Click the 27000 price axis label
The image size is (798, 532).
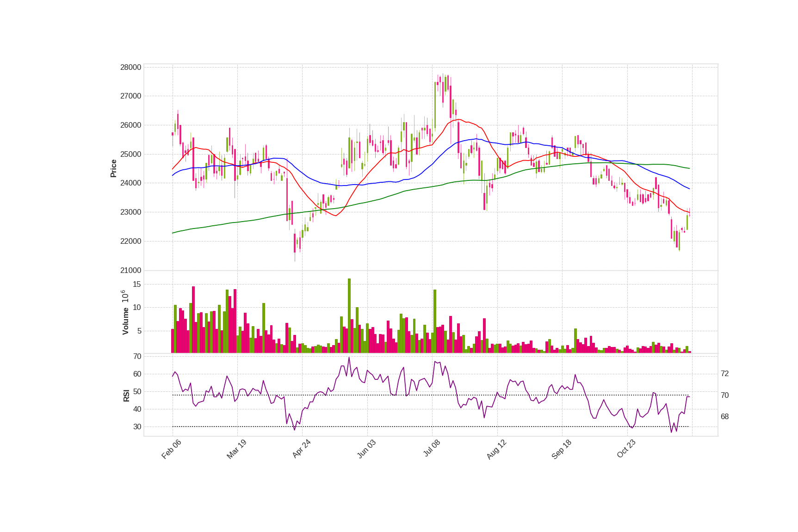130,96
